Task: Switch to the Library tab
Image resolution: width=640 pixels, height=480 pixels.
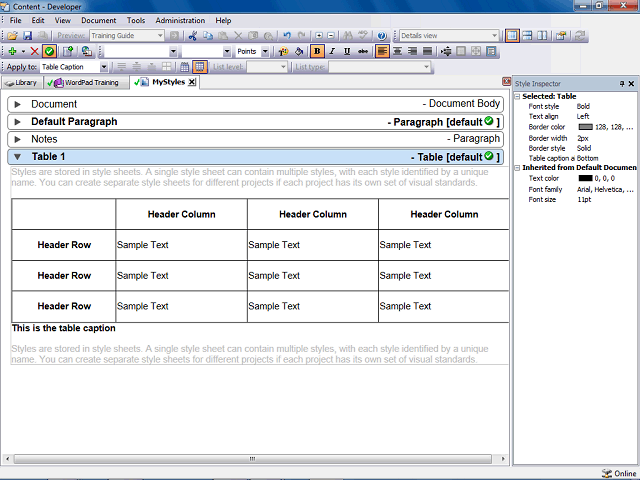Action: point(21,83)
